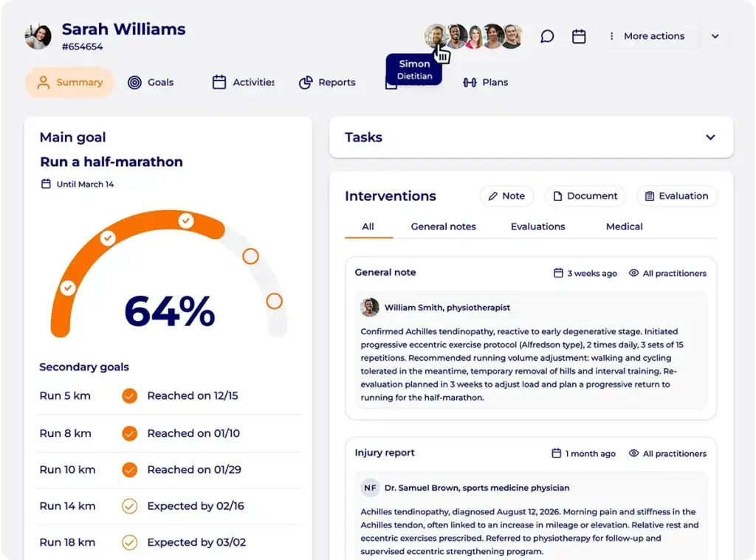Click Sarah Williams' profile photo
756x560 pixels.
point(38,36)
